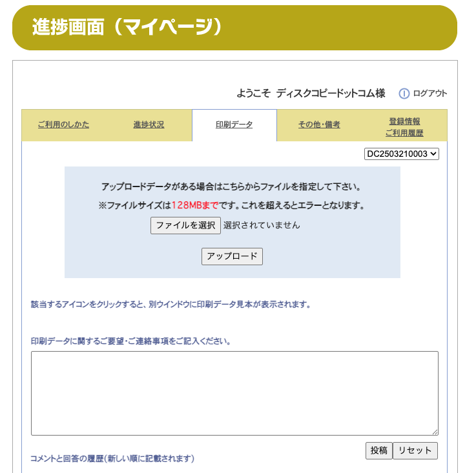The height and width of the screenshot is (473, 476).
Task: Click the red 128MBまで size limit text
Action: [x=195, y=206]
